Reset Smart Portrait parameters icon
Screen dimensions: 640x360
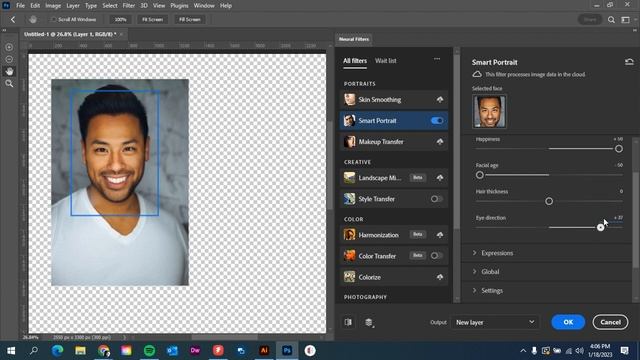pos(629,62)
